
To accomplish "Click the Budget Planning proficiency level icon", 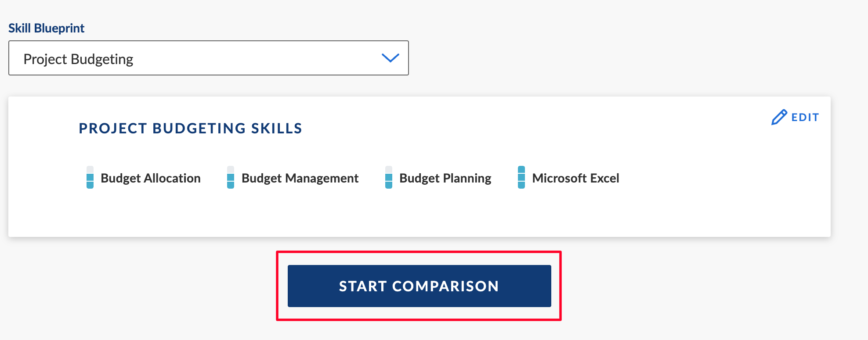I will tap(389, 177).
